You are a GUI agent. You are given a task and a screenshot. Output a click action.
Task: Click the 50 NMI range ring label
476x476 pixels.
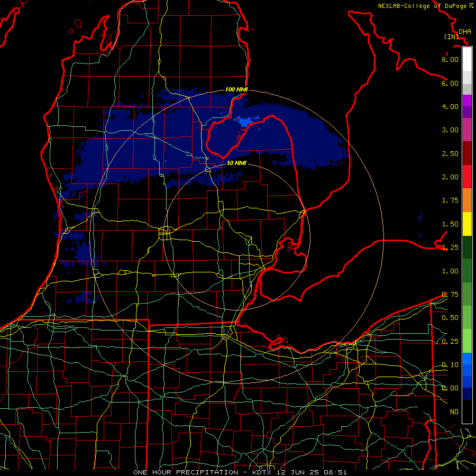(x=236, y=163)
